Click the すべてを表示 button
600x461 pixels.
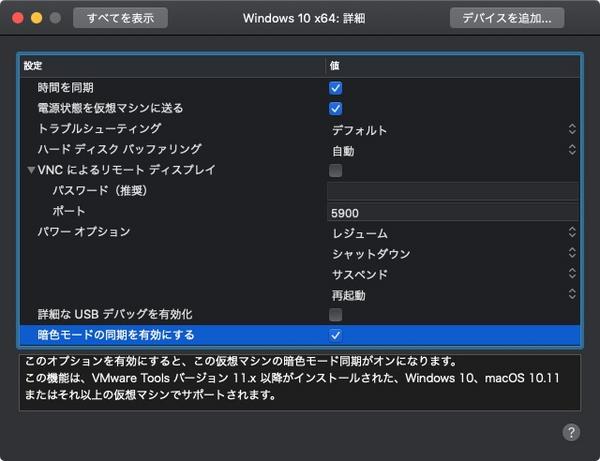(120, 18)
